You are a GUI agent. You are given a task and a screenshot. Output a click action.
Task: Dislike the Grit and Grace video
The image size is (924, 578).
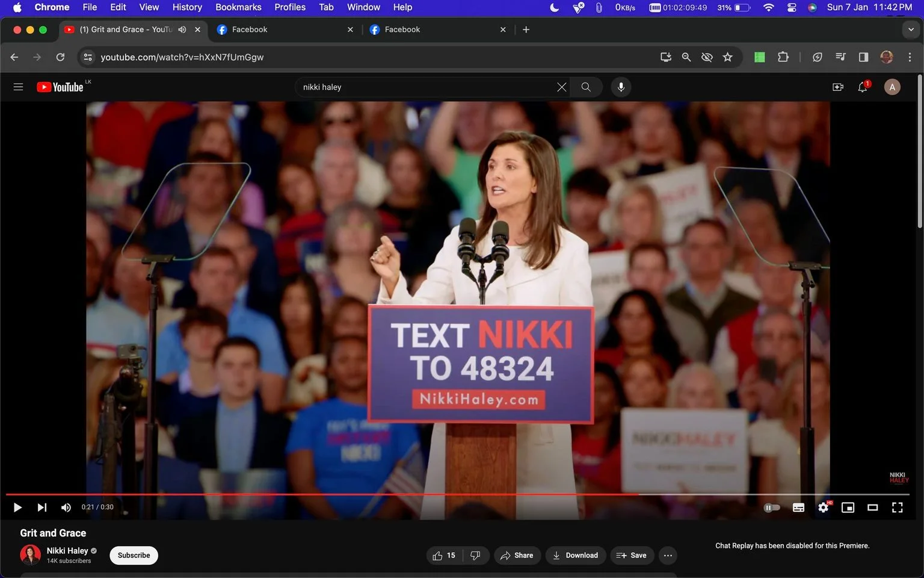pyautogui.click(x=475, y=555)
